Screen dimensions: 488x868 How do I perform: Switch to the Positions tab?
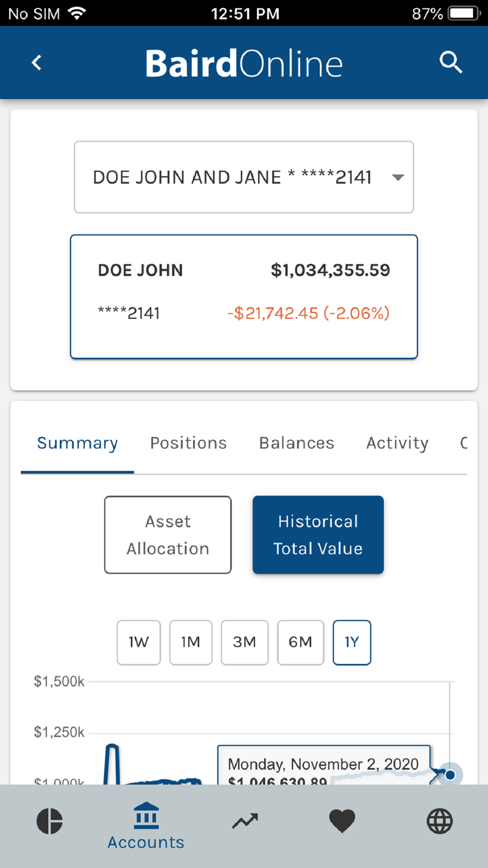pos(188,443)
